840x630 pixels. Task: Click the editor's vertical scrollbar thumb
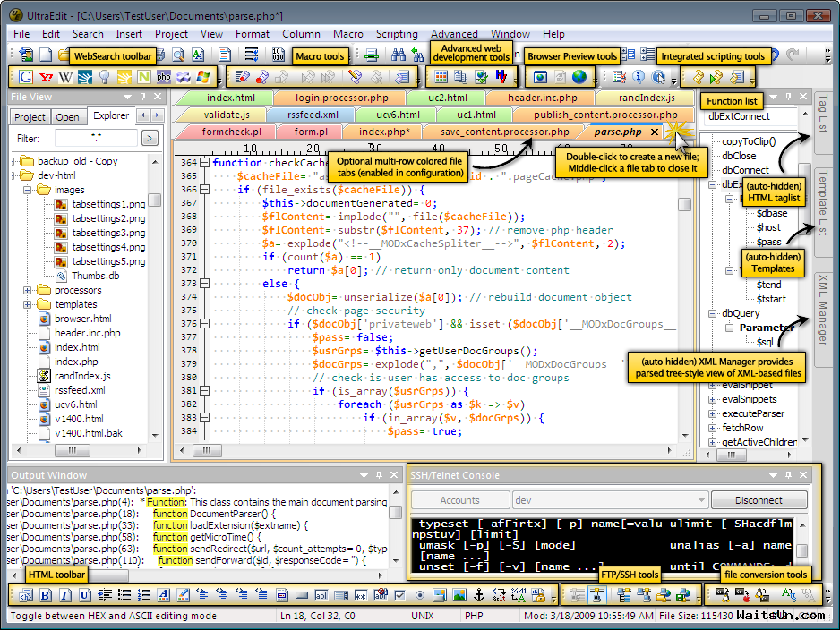pos(684,204)
